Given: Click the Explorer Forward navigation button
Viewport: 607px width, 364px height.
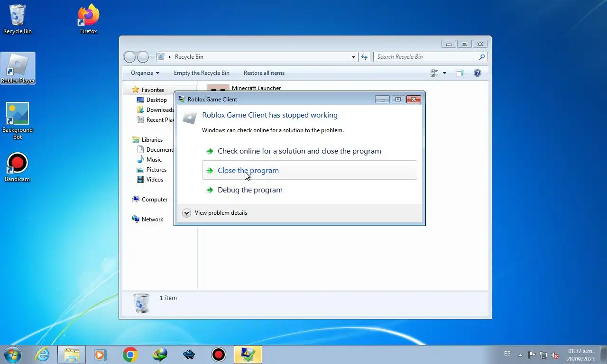Looking at the screenshot, I should [x=143, y=57].
